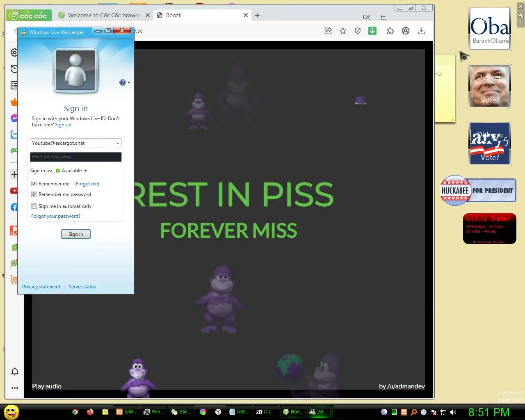
Task: Open sidebar notifications bell icon
Action: (15, 372)
